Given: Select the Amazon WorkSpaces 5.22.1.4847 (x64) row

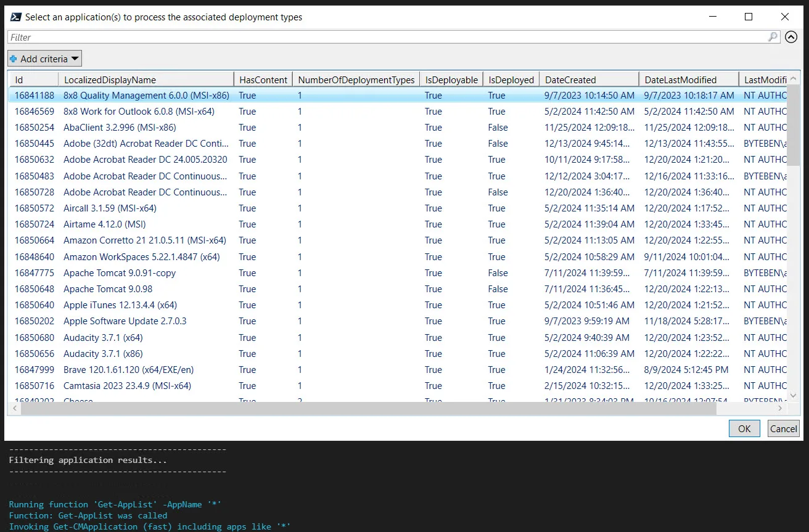Looking at the screenshot, I should (x=398, y=256).
